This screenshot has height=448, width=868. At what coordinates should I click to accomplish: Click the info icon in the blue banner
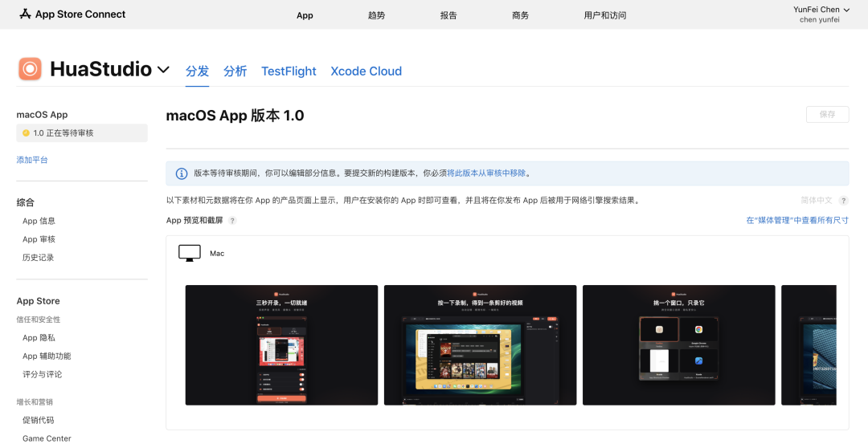[x=182, y=173]
